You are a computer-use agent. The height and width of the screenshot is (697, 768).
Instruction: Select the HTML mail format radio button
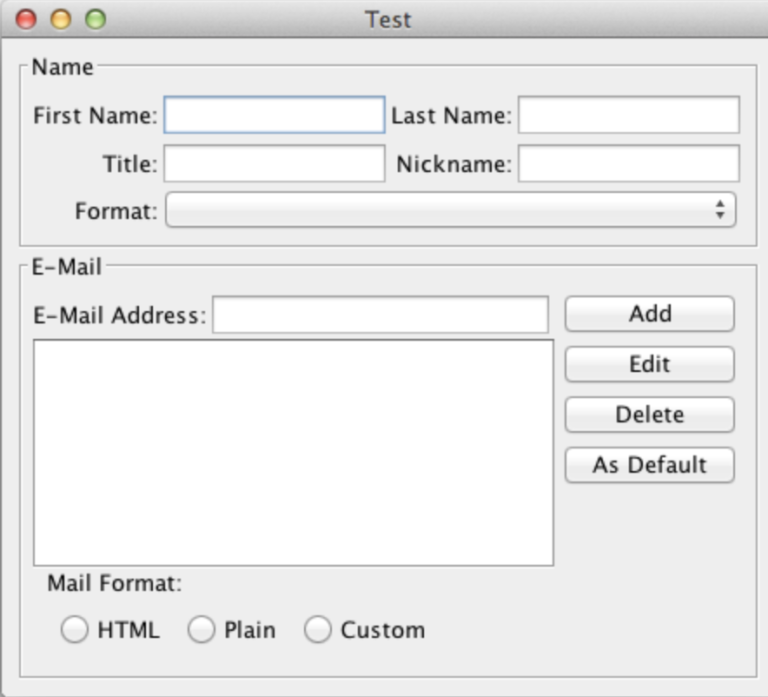(75, 630)
